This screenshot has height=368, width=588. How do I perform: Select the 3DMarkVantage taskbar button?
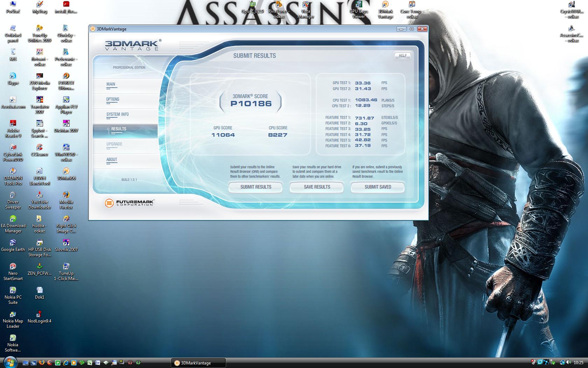(198, 363)
